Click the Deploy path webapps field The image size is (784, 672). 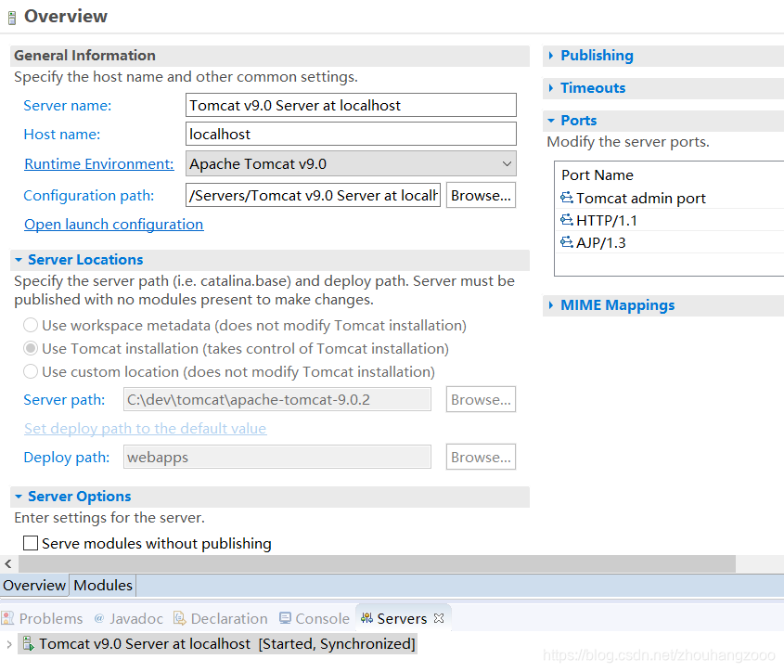277,457
